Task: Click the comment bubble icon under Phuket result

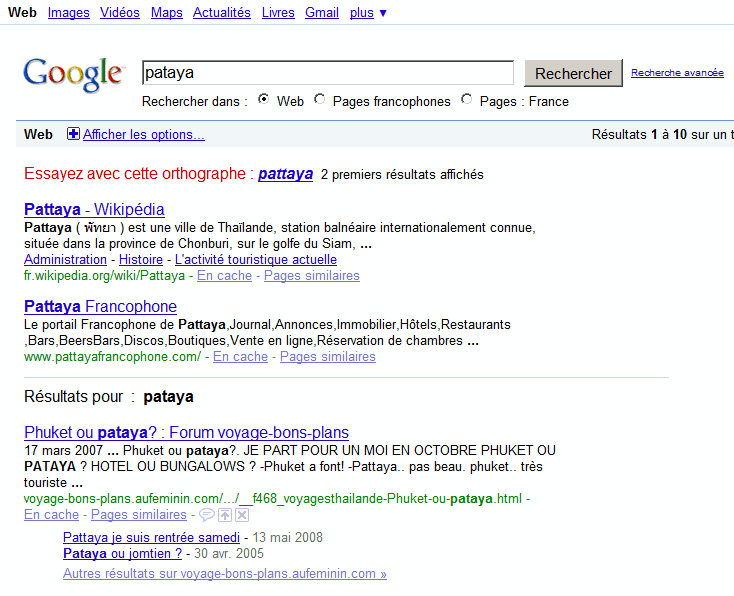Action: coord(206,515)
